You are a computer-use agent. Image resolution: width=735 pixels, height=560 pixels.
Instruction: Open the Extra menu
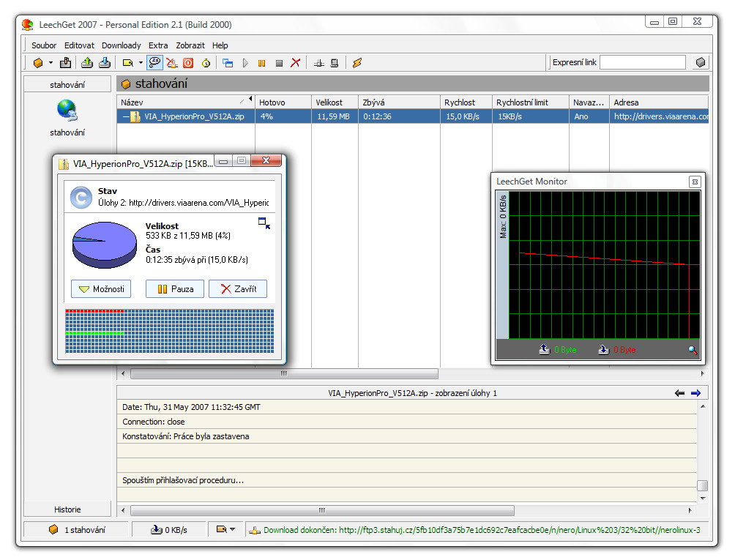158,45
